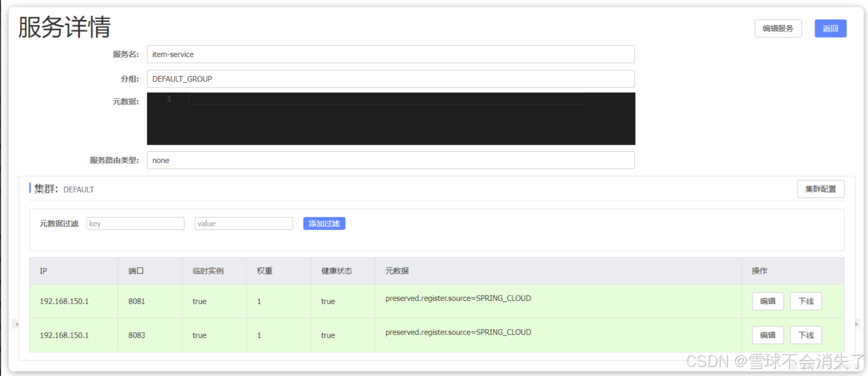Click the IP column header
868x376 pixels.
(x=74, y=271)
